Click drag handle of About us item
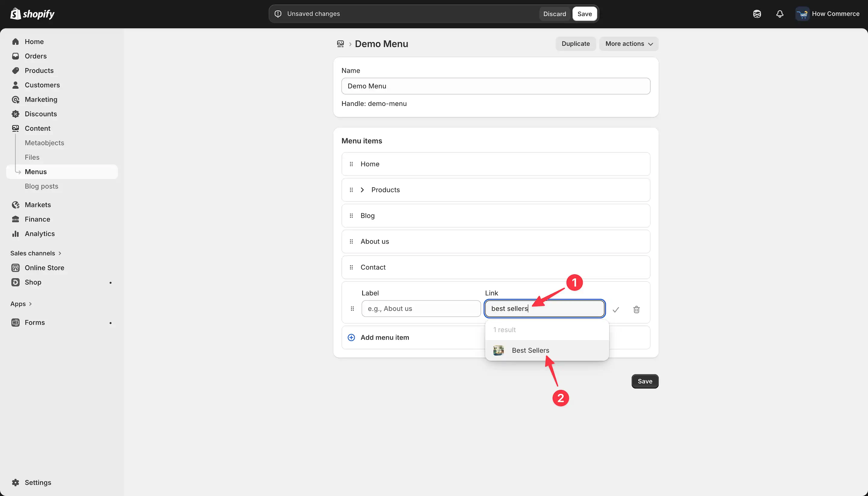The height and width of the screenshot is (496, 868). pos(351,242)
